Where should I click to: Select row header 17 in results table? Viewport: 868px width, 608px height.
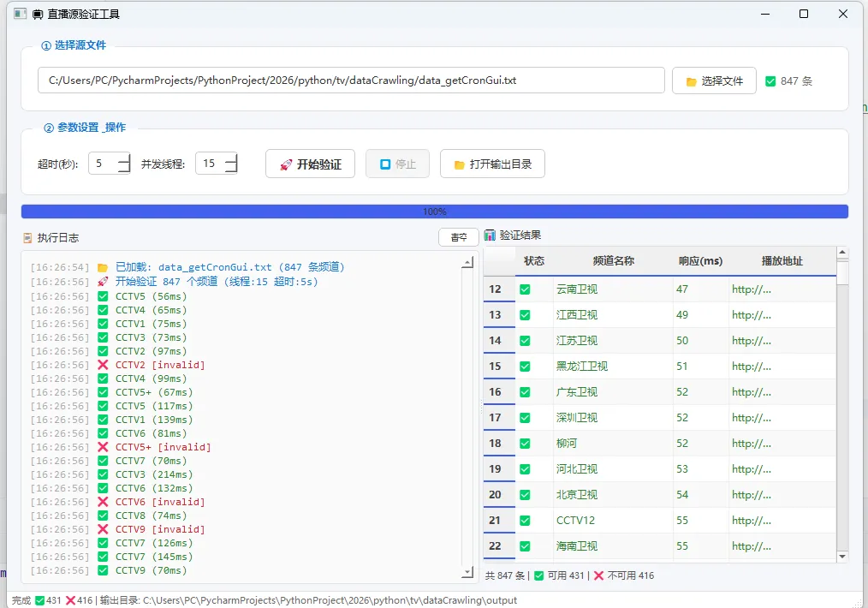499,418
